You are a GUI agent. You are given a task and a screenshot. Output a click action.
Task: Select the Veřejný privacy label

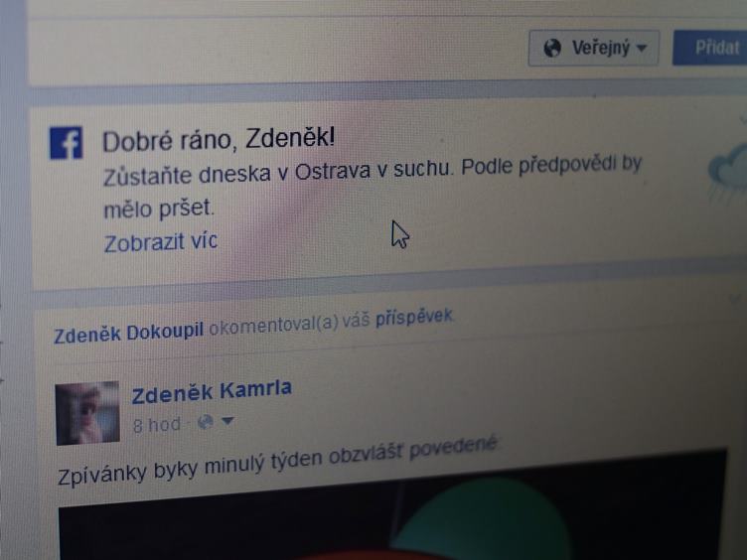(601, 48)
